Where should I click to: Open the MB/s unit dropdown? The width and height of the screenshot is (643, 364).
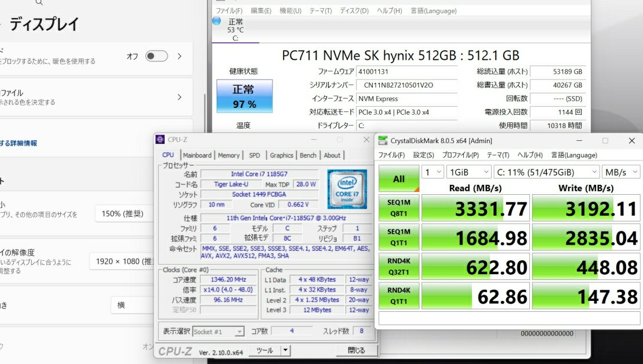click(621, 172)
